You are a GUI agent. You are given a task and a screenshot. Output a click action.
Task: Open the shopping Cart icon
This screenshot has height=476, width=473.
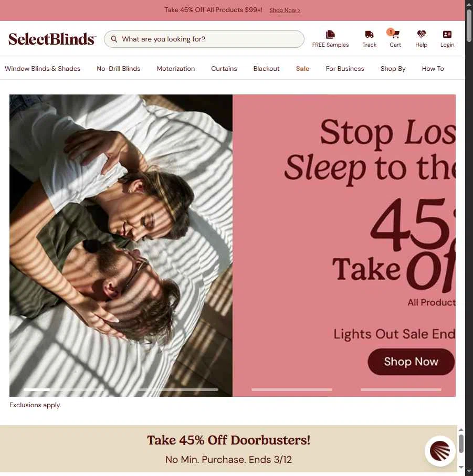395,34
